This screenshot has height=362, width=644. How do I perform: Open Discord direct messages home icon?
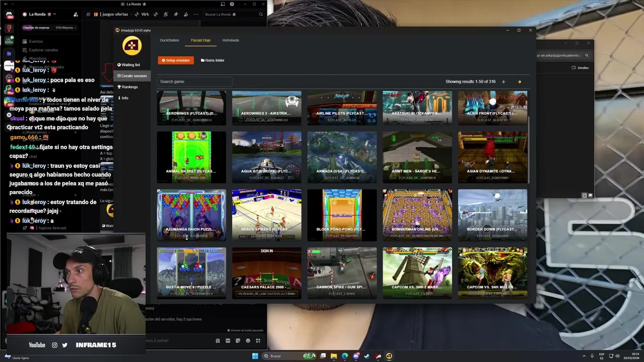click(9, 14)
